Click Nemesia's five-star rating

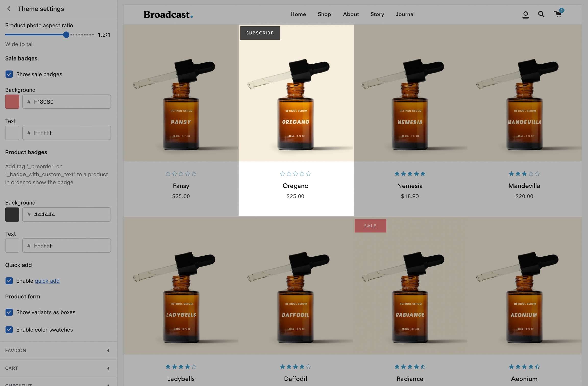410,174
